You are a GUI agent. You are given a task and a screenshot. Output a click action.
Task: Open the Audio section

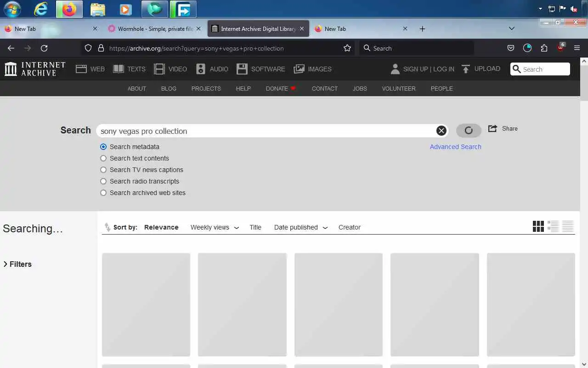point(212,69)
